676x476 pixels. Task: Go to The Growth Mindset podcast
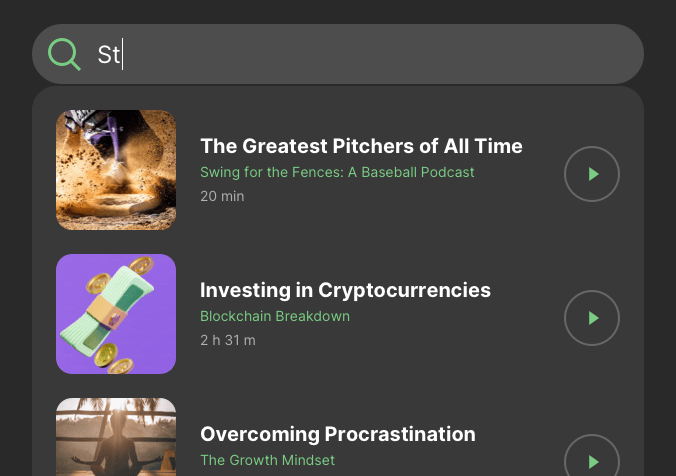[x=267, y=460]
